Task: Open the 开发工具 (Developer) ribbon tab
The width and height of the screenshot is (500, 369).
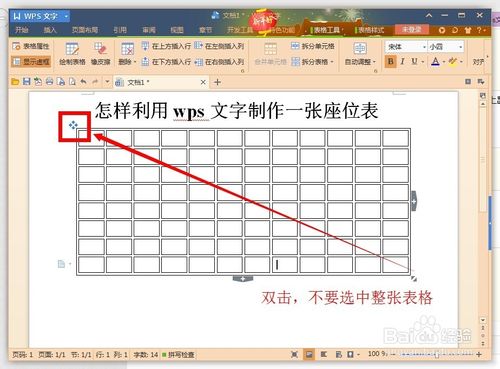Action: (239, 30)
